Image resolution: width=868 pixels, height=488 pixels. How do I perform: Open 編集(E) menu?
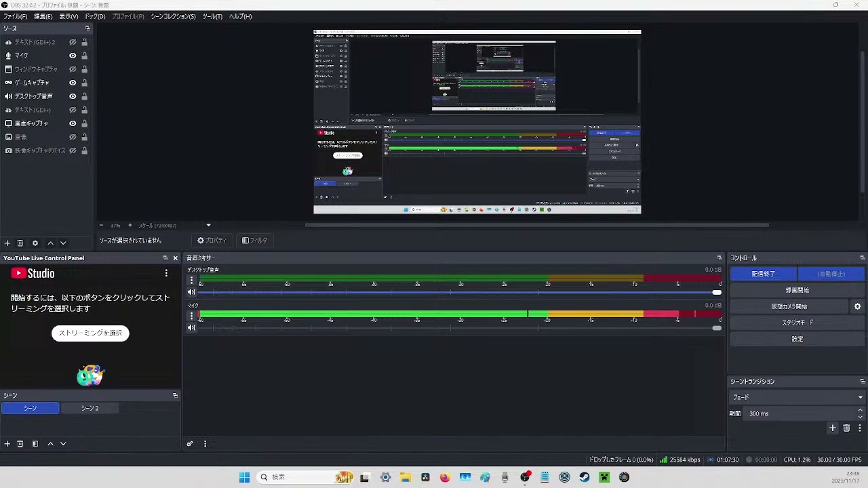coord(43,16)
